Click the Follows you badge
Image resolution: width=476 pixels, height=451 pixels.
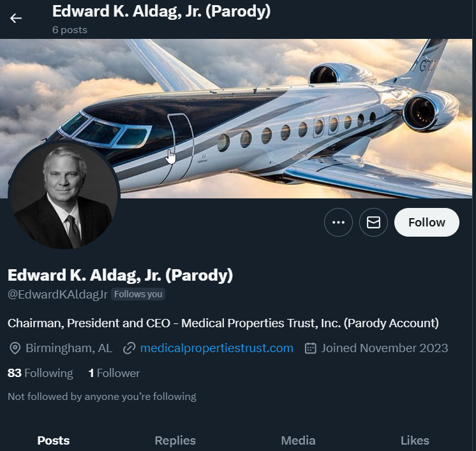pos(138,294)
